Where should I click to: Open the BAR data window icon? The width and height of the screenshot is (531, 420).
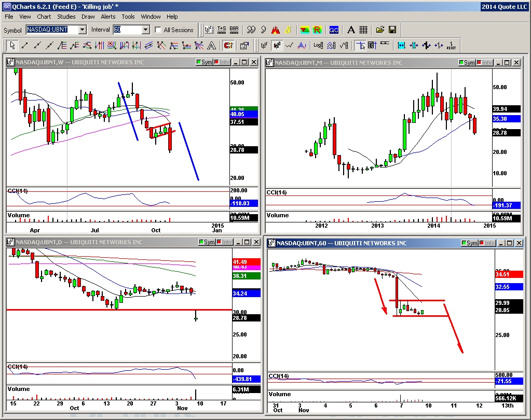pyautogui.click(x=234, y=30)
